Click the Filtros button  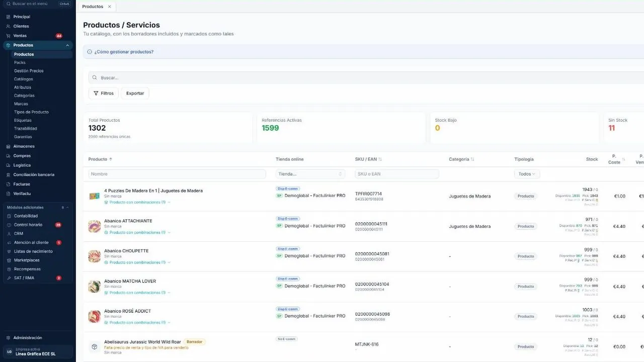104,93
